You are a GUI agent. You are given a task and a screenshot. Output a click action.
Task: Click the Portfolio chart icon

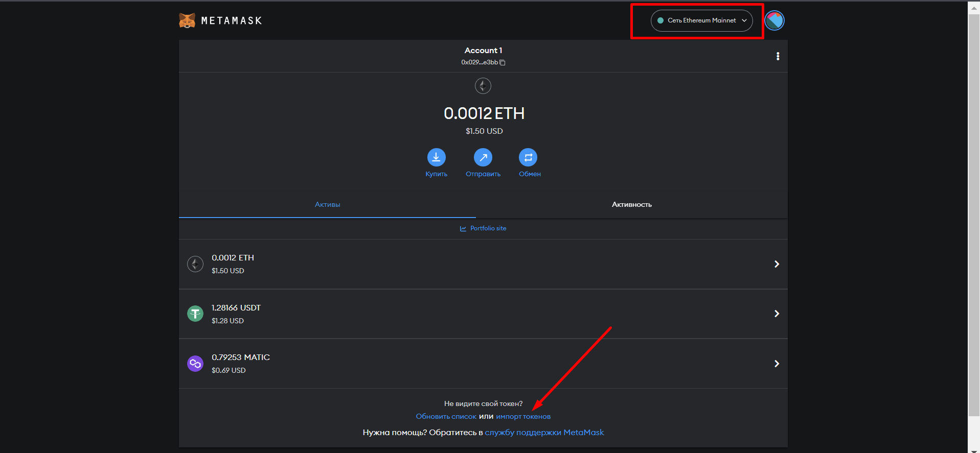pos(463,228)
